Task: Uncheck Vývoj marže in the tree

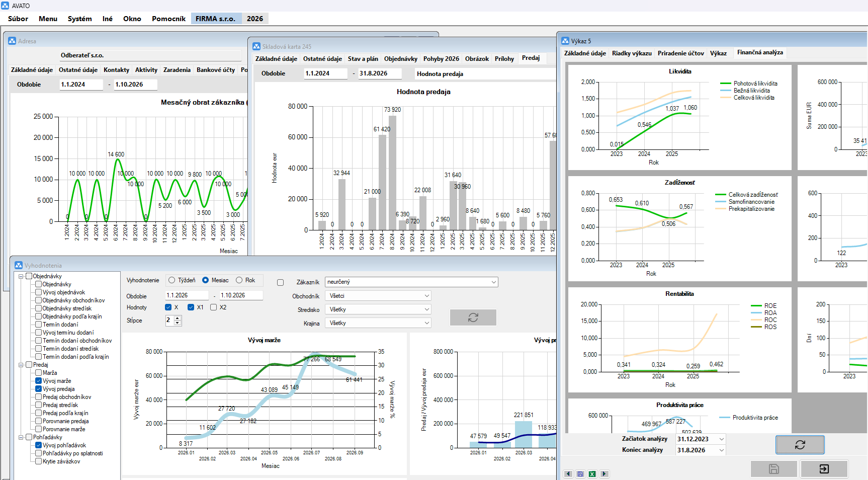Action: pos(39,381)
